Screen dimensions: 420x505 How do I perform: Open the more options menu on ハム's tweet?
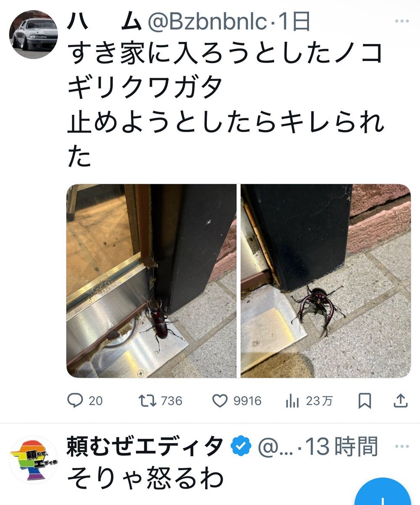(x=402, y=21)
